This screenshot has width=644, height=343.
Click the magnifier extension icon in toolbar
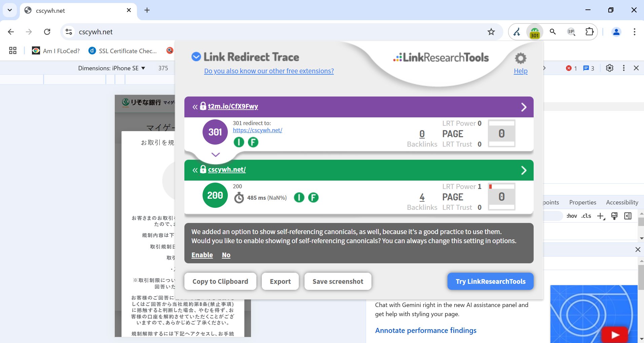click(552, 32)
